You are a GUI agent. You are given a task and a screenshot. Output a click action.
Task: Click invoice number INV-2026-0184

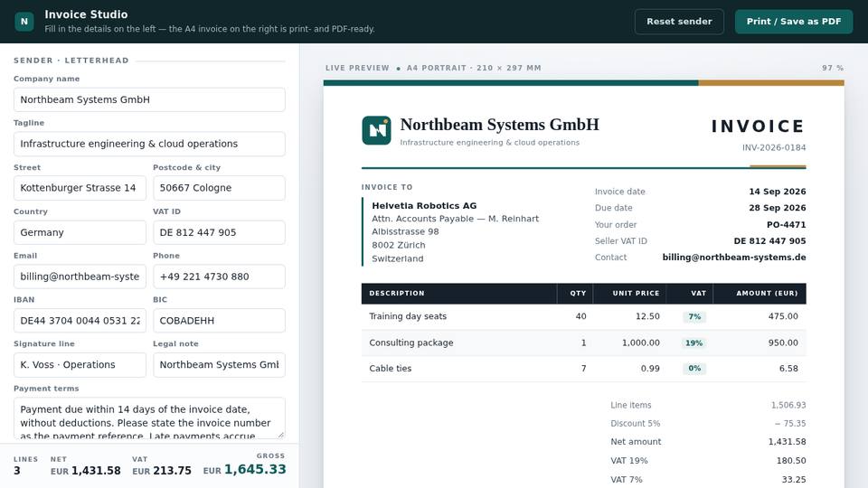774,147
